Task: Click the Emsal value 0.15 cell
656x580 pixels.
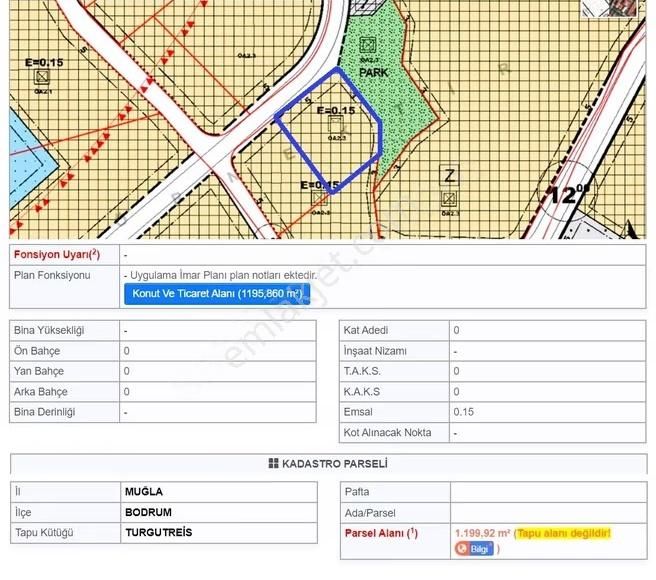Action: tap(461, 412)
